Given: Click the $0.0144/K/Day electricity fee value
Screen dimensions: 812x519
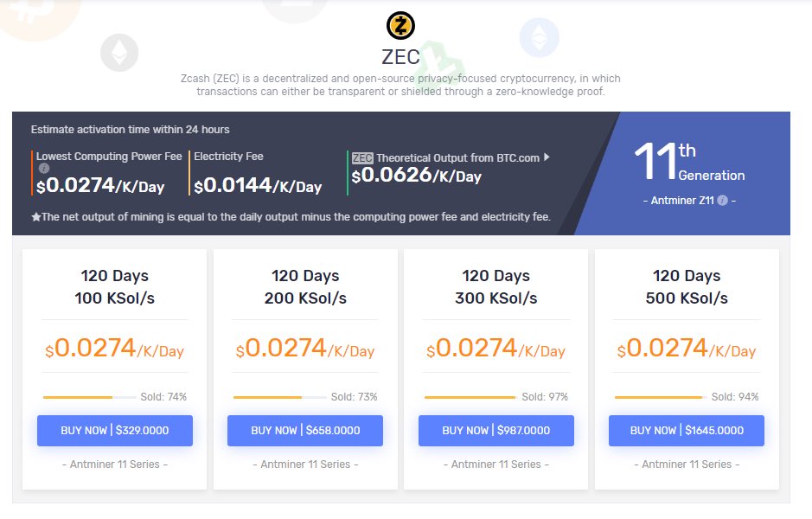Looking at the screenshot, I should [258, 185].
